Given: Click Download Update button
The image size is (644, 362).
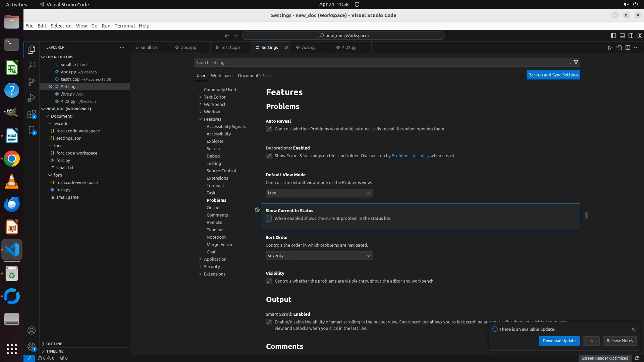Looking at the screenshot, I should point(559,341).
